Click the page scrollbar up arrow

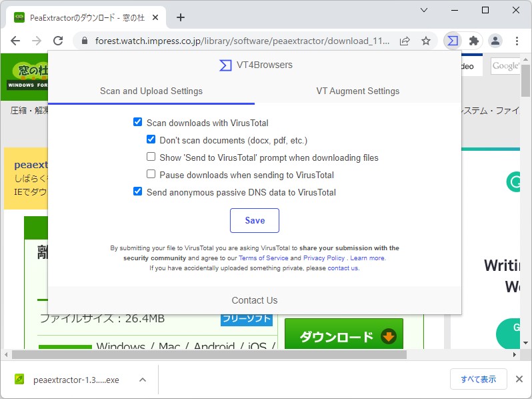click(x=525, y=59)
